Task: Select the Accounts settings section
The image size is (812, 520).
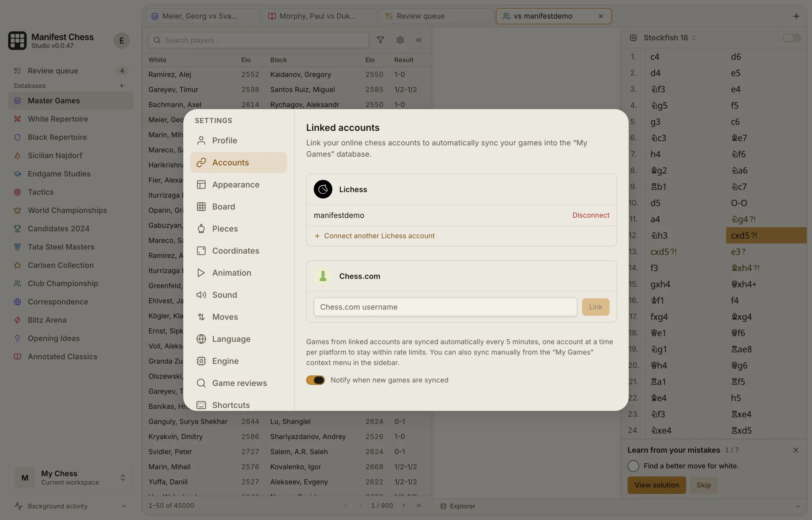Action: [x=239, y=162]
